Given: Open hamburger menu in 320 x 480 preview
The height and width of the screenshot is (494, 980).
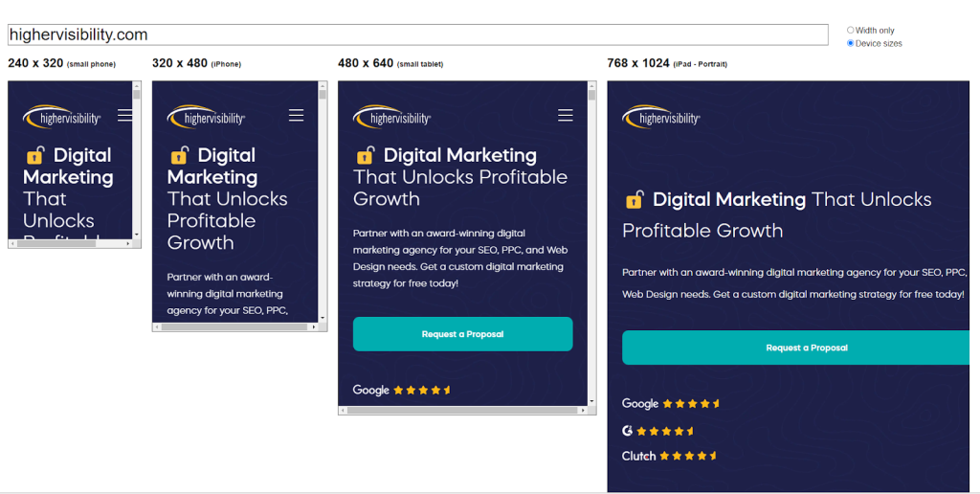Looking at the screenshot, I should (296, 115).
